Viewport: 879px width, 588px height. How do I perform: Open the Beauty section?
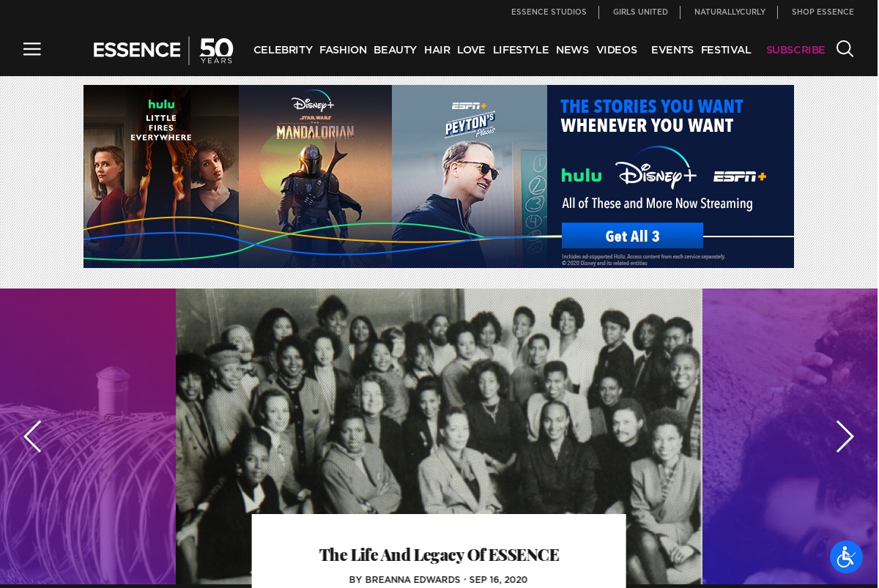pyautogui.click(x=395, y=50)
